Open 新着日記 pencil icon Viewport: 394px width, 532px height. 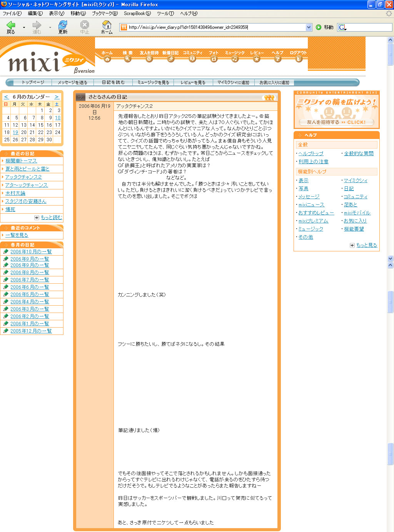[170, 59]
